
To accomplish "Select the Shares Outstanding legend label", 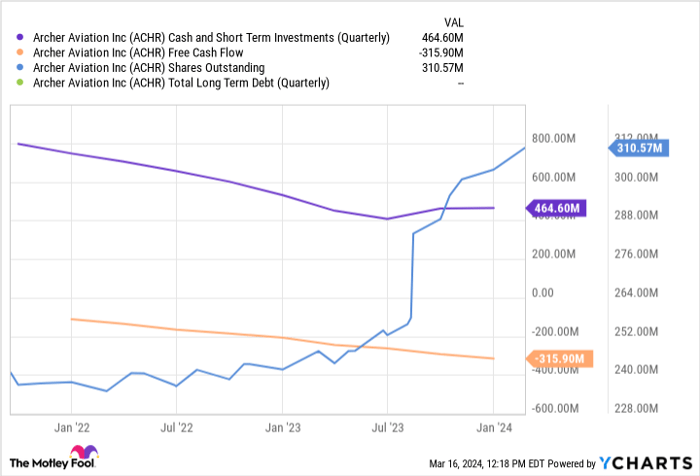I will coord(149,68).
